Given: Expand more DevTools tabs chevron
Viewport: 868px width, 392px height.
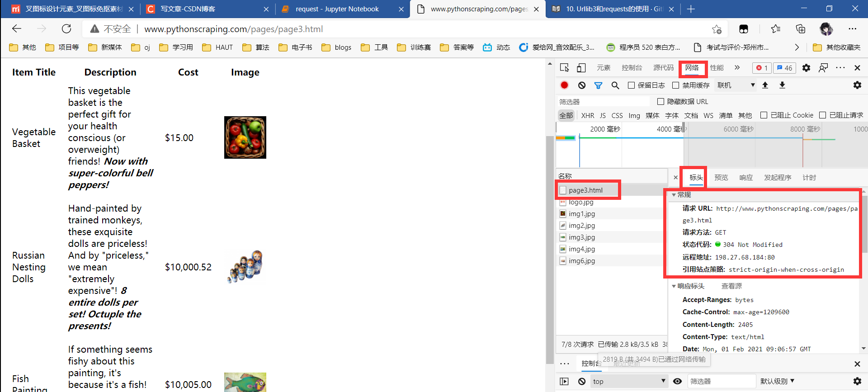Looking at the screenshot, I should (737, 68).
